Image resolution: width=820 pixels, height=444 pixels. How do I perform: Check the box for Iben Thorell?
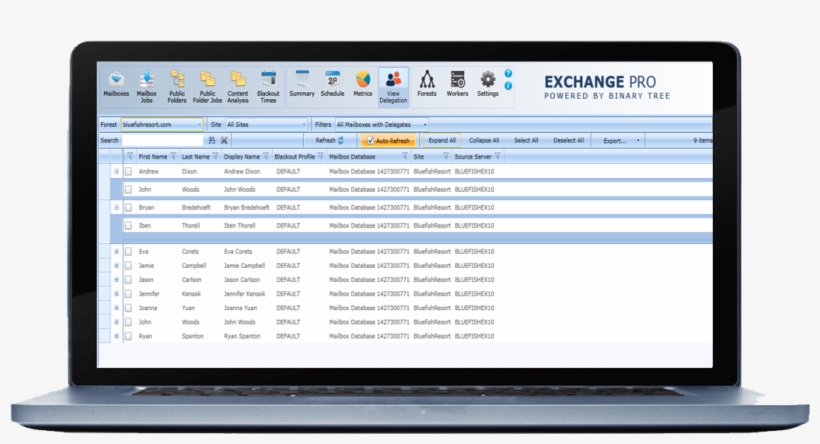click(128, 226)
